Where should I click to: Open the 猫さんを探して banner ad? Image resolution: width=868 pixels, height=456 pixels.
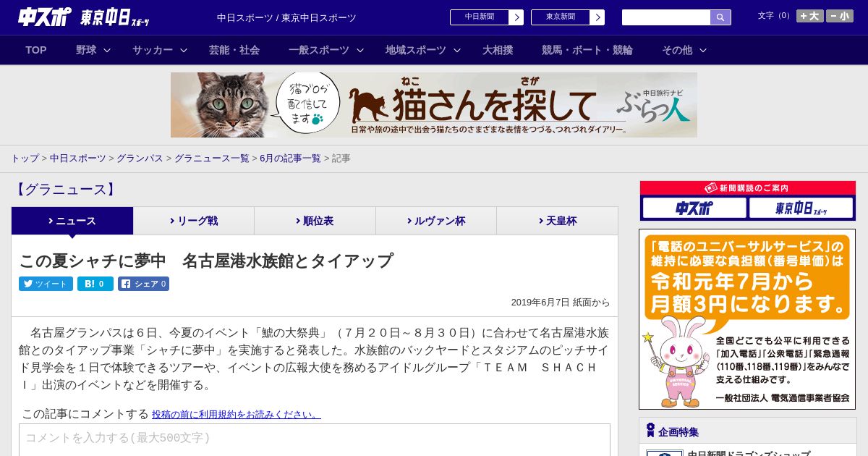click(434, 105)
